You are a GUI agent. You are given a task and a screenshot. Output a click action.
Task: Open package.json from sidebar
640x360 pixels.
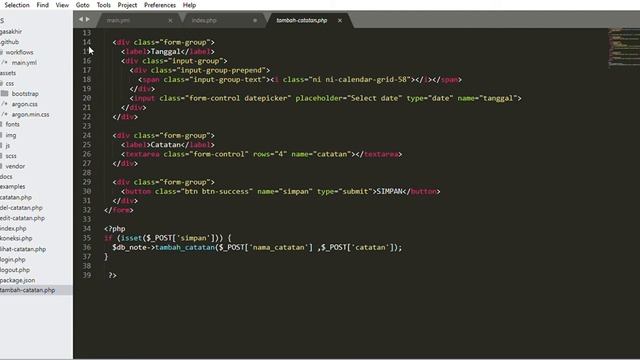(18, 280)
